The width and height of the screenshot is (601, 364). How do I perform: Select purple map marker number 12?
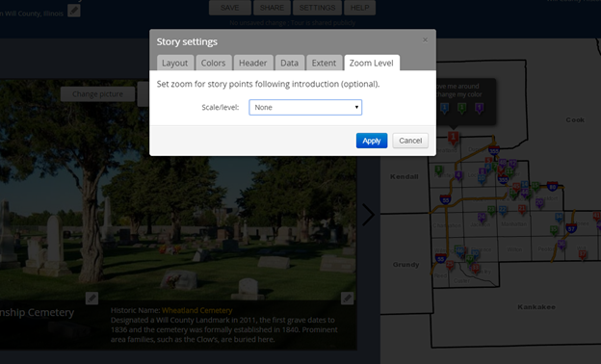tap(512, 165)
